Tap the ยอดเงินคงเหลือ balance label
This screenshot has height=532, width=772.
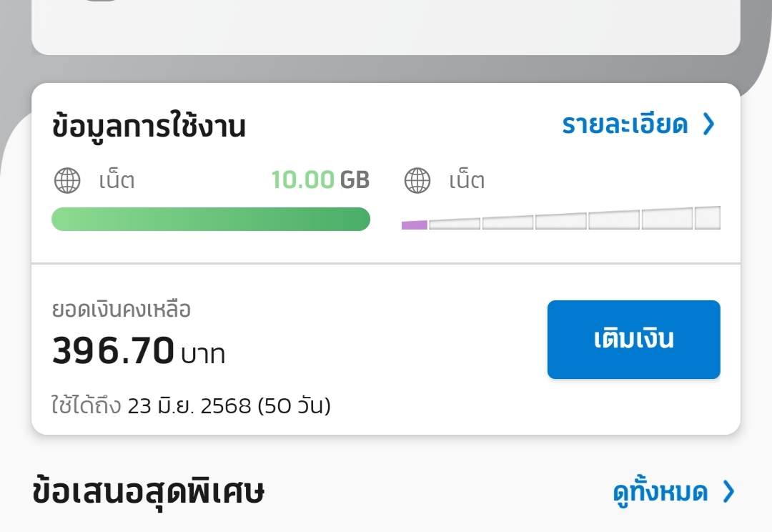point(121,310)
